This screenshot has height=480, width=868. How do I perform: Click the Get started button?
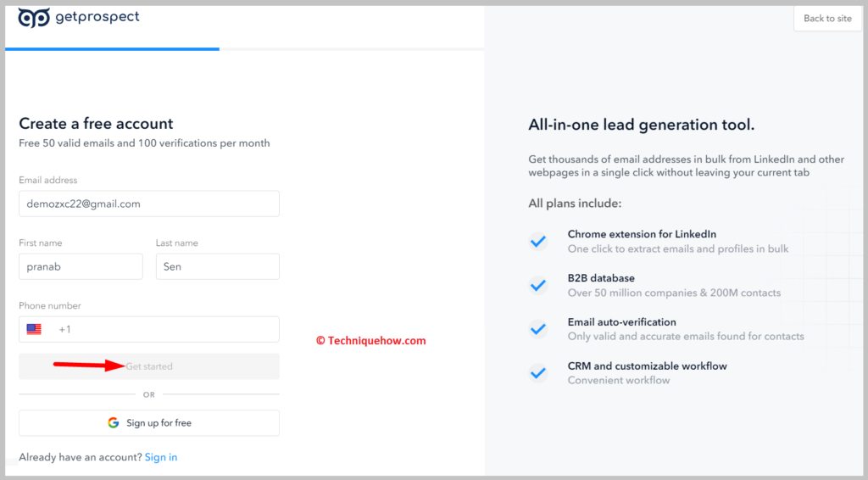(x=149, y=366)
